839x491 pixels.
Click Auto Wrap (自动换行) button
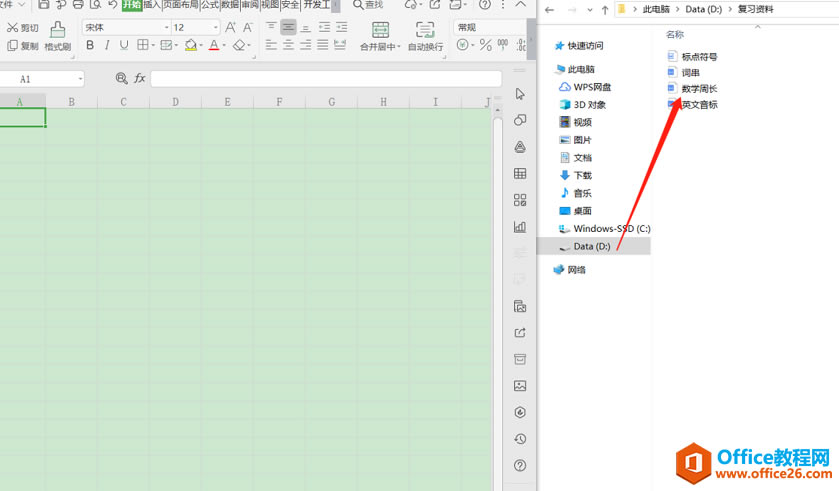[x=425, y=36]
